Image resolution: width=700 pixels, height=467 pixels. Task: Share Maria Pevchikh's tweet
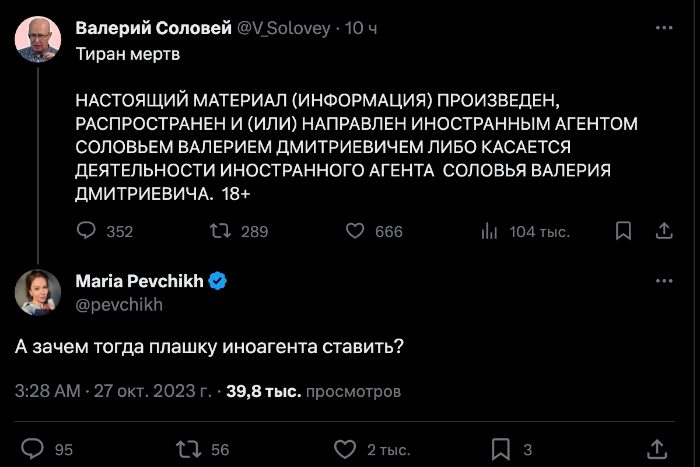coord(657,448)
